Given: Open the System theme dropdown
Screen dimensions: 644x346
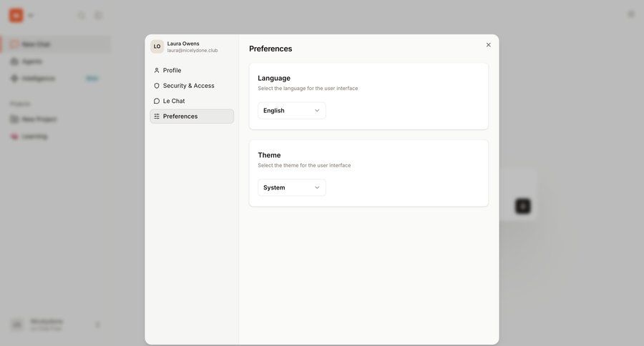Looking at the screenshot, I should [x=292, y=187].
